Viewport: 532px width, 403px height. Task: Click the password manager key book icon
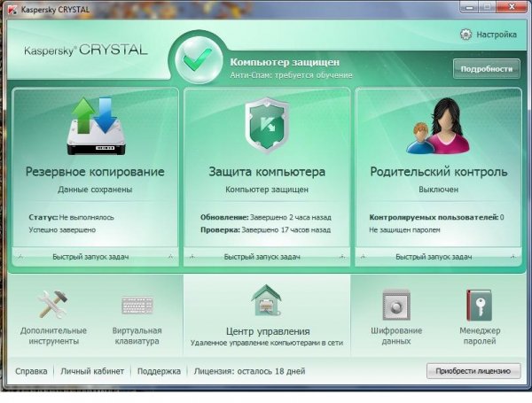[479, 305]
